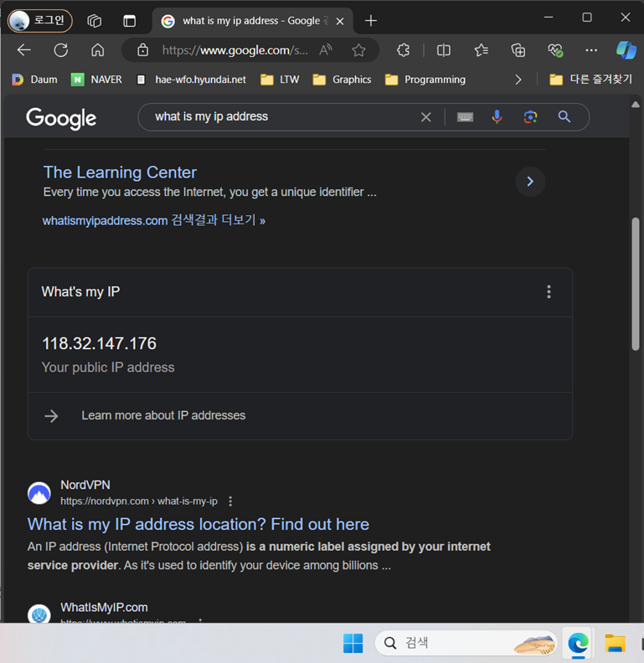
Task: Click the Windows taskbar search box
Action: tap(466, 643)
